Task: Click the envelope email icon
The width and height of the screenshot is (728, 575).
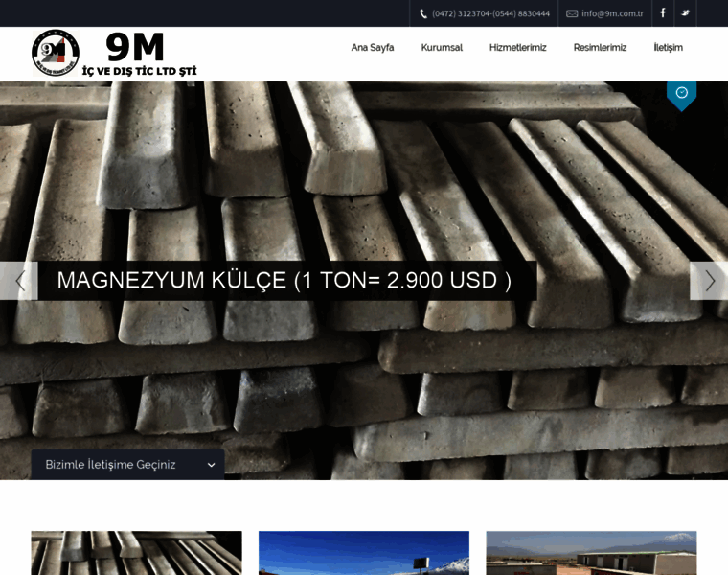Action: click(572, 14)
